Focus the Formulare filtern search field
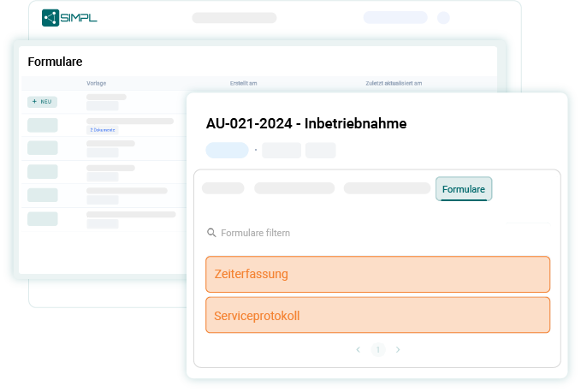Viewport: 581px width, 392px height. 359,233
